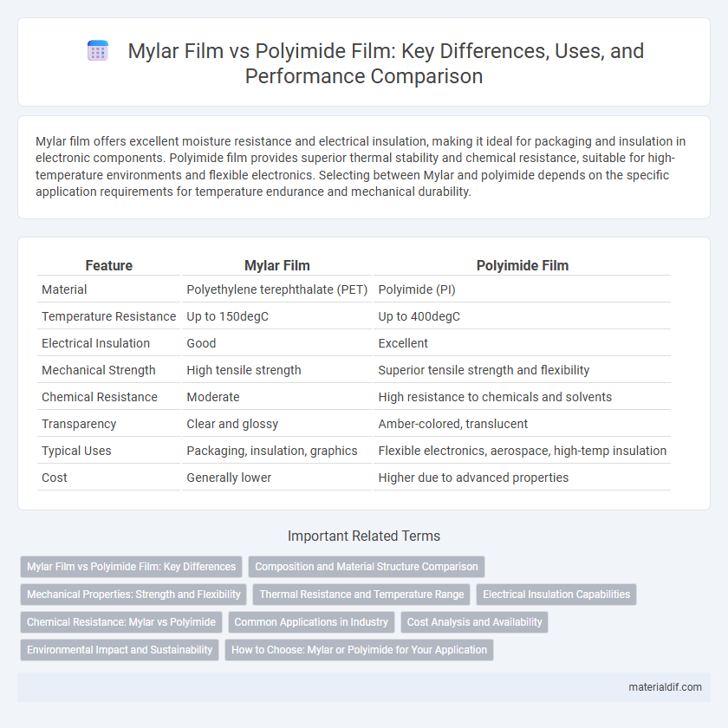The width and height of the screenshot is (728, 728).
Task: Click the 'Polyimide Film' column header
Action: [523, 265]
